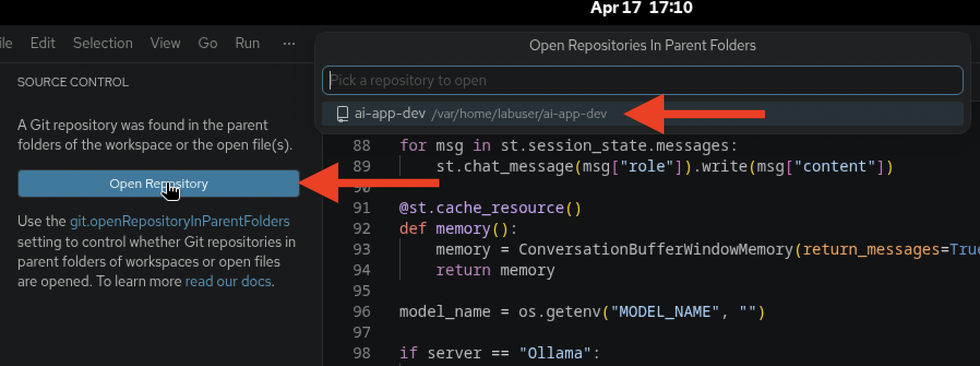980x366 pixels.
Task: Open the Selection menu
Action: 103,43
